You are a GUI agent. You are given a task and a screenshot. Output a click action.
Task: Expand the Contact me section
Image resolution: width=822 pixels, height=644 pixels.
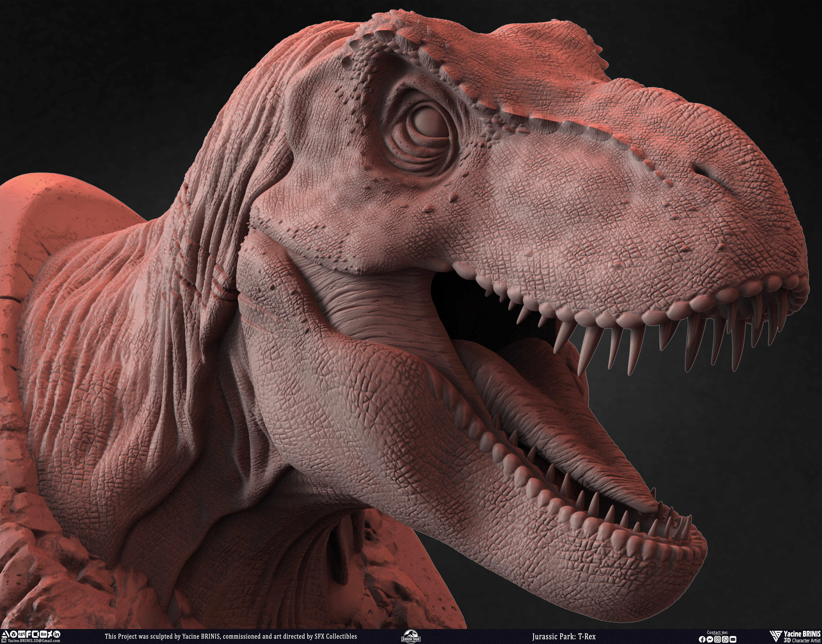(x=718, y=633)
